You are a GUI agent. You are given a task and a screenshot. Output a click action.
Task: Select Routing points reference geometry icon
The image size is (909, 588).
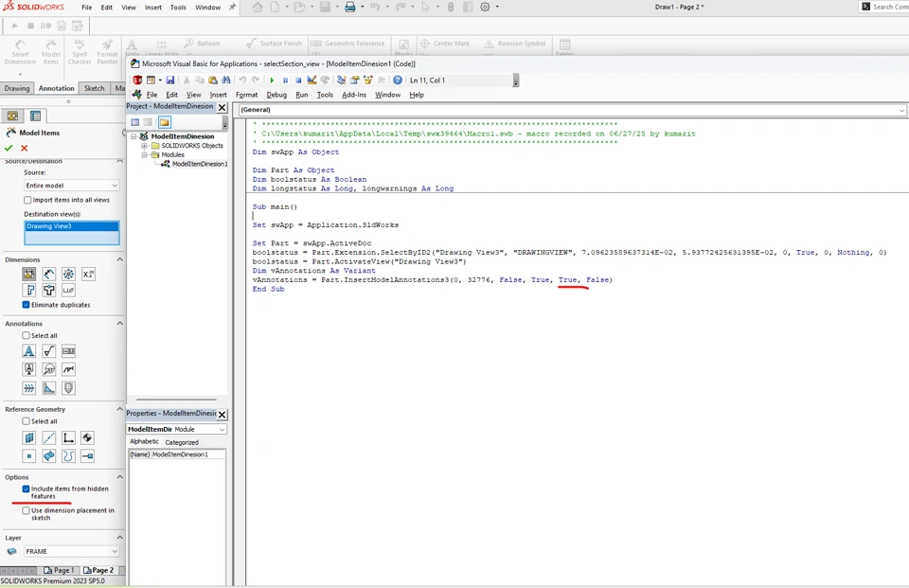click(x=87, y=456)
